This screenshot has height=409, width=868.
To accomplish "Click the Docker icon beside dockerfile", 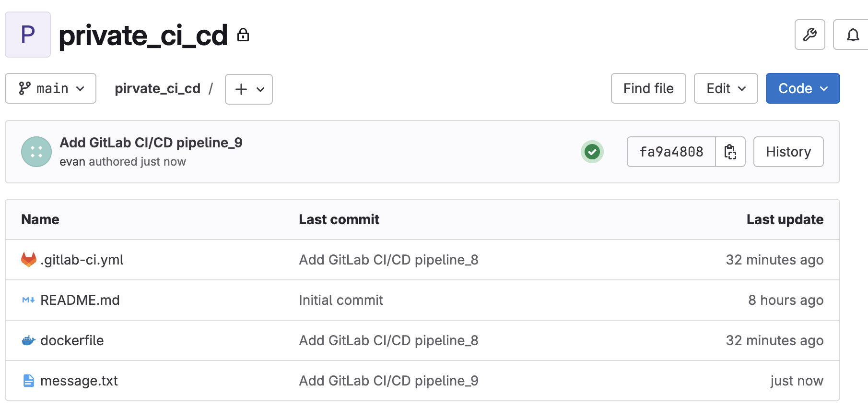I will click(x=29, y=340).
